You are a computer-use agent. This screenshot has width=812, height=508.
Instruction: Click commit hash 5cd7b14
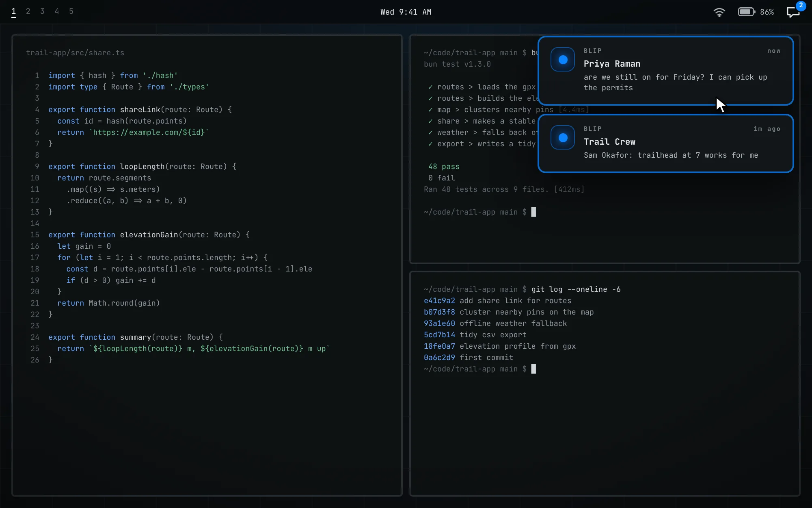439,335
